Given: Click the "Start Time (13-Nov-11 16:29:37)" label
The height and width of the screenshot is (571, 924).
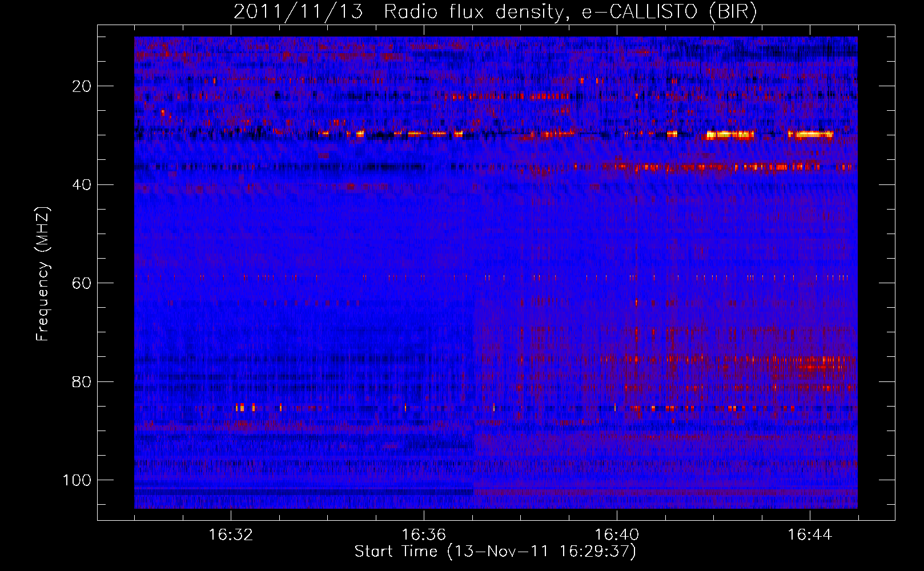Looking at the screenshot, I should click(x=495, y=552).
